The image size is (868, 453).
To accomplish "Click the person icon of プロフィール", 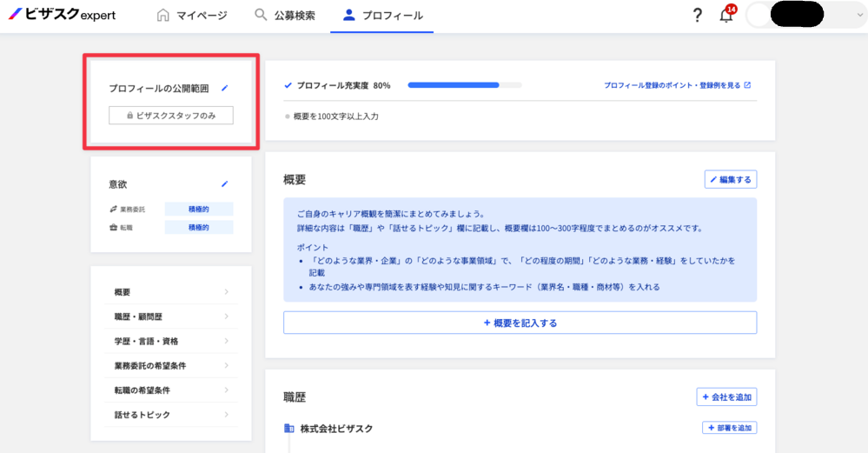I will (x=348, y=15).
